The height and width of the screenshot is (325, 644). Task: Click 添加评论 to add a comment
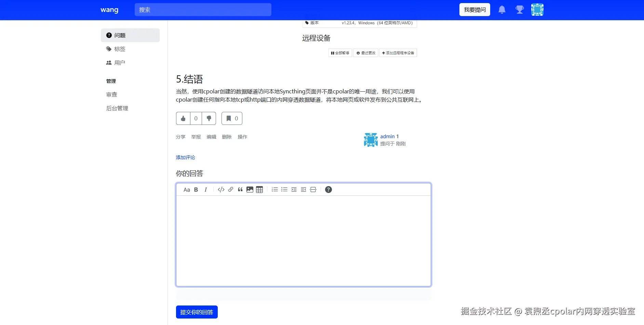(185, 157)
